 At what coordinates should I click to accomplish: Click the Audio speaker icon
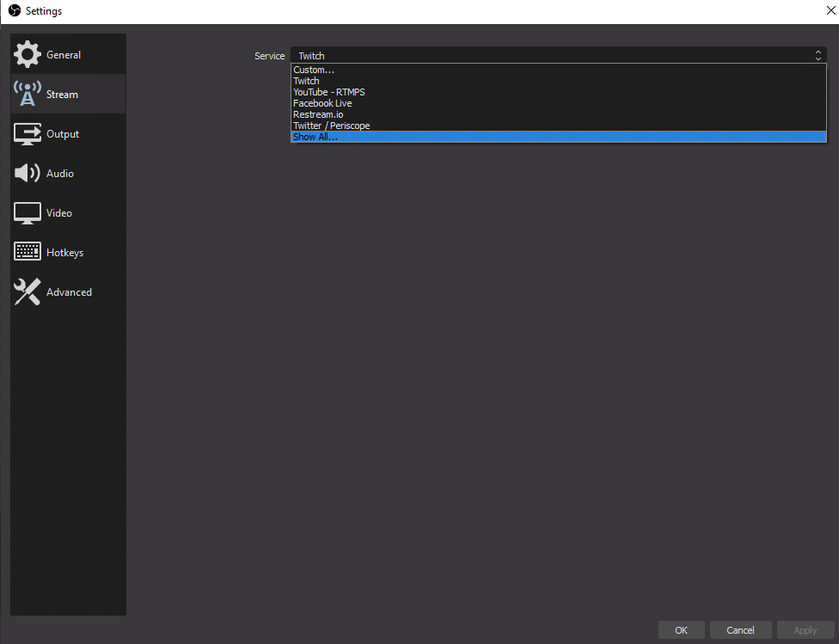[28, 173]
